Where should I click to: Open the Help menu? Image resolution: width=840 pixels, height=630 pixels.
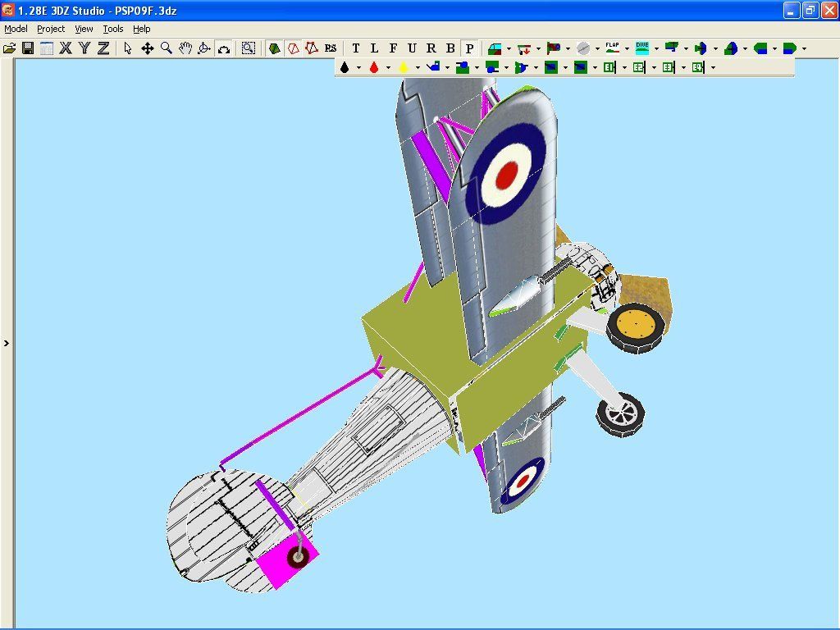click(x=141, y=29)
